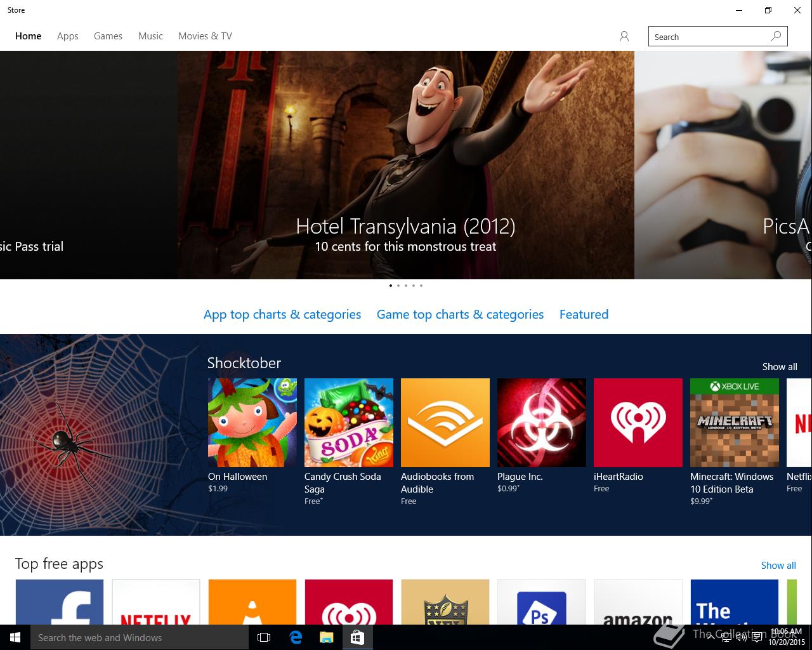Switch to the Home tab
The width and height of the screenshot is (812, 650).
29,36
